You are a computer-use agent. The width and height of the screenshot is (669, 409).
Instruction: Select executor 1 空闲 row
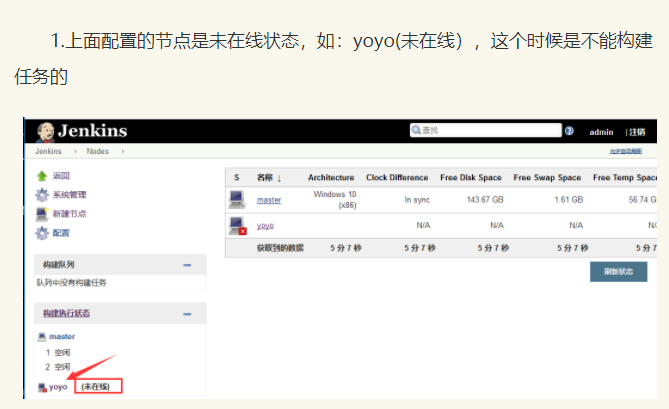point(58,352)
